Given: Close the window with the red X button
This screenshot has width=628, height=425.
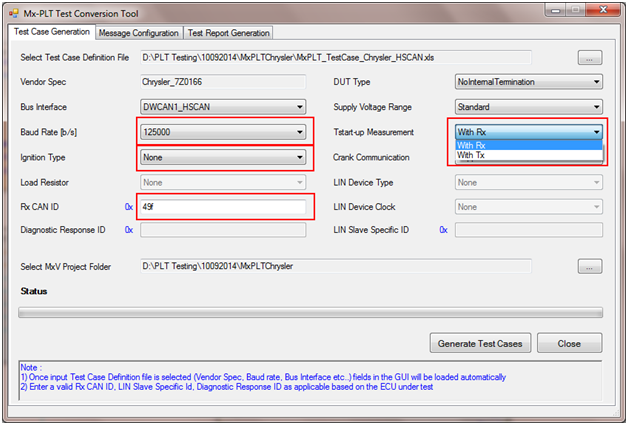Looking at the screenshot, I should (x=604, y=10).
